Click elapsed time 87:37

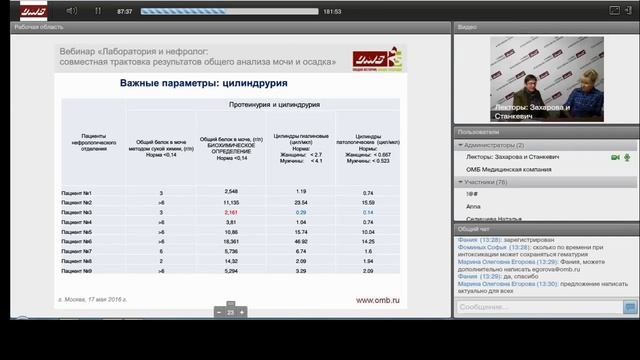pos(124,11)
